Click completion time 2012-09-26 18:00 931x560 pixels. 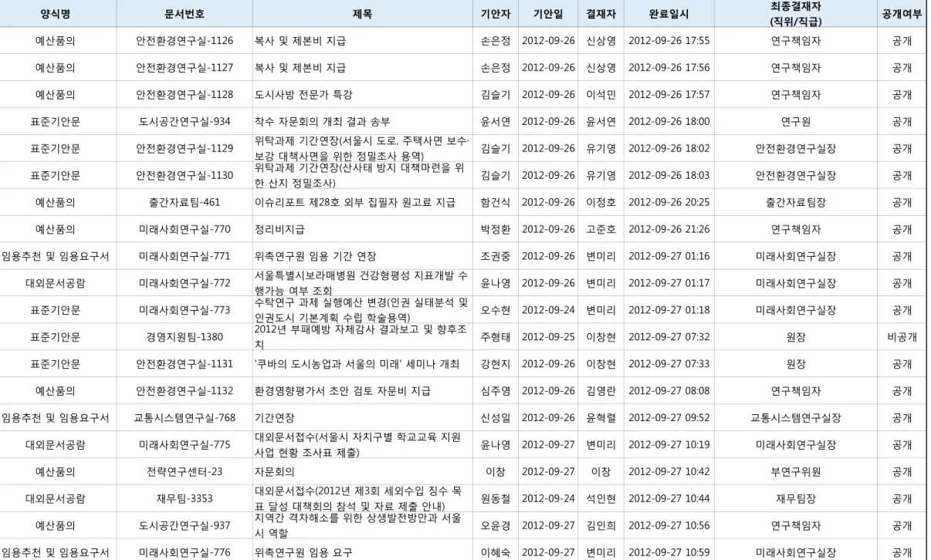click(669, 122)
